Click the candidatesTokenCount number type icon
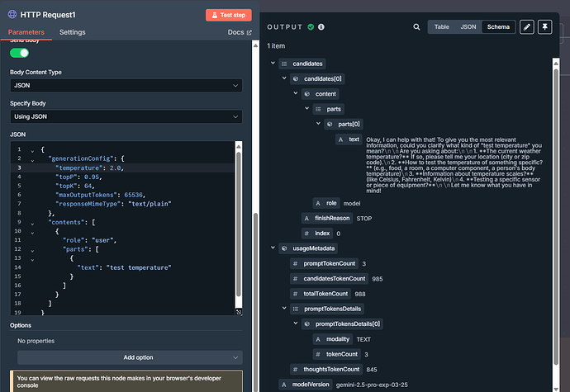This screenshot has width=570, height=392. [296, 279]
